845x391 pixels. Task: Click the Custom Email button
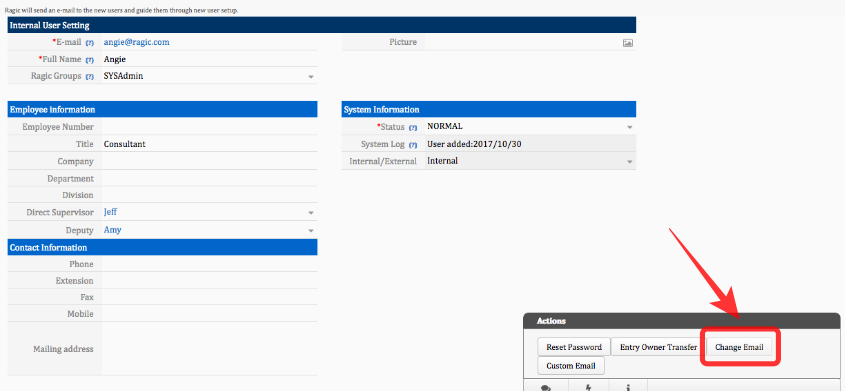[x=571, y=366]
